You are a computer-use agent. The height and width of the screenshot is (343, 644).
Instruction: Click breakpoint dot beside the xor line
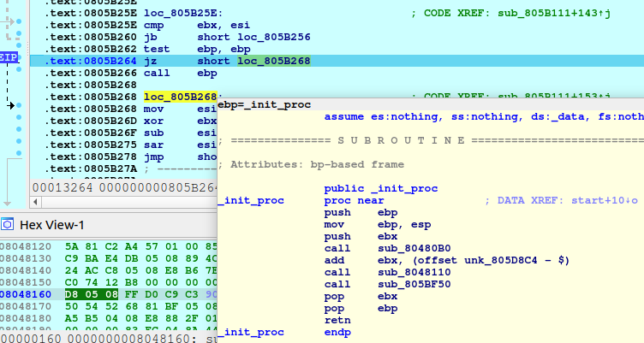point(19,117)
